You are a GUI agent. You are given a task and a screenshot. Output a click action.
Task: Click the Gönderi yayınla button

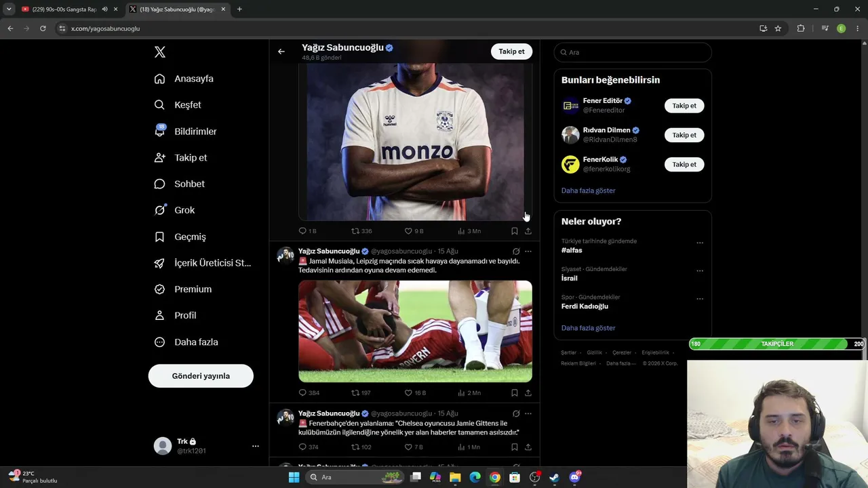pos(201,376)
